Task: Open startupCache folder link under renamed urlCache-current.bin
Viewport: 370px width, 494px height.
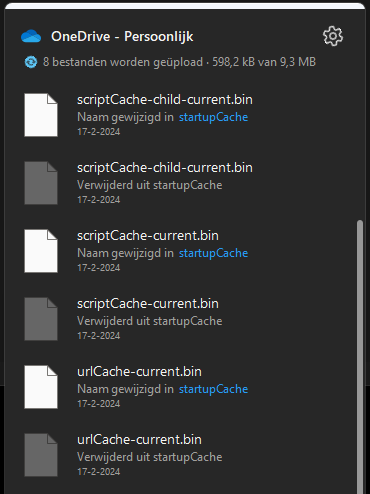Action: [213, 389]
